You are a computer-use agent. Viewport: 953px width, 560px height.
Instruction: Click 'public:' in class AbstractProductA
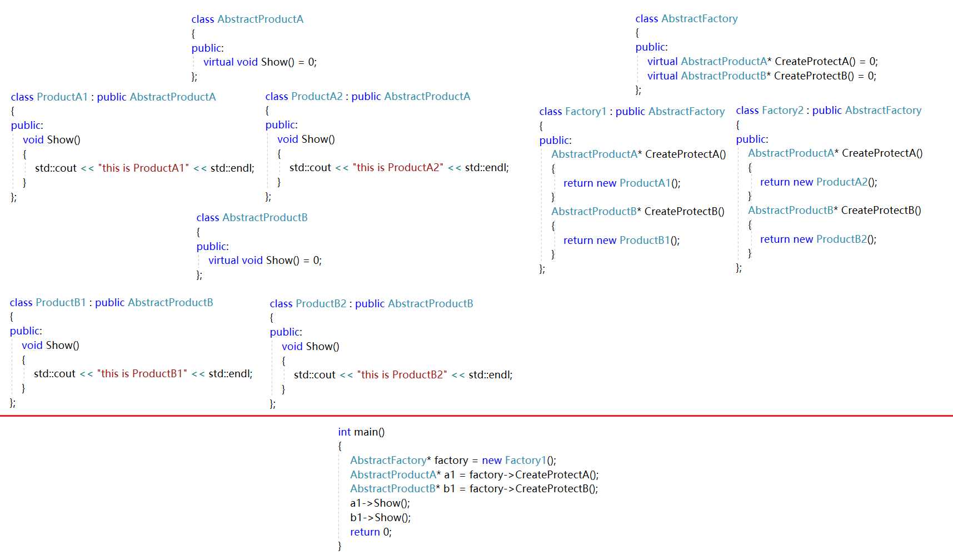coord(208,48)
